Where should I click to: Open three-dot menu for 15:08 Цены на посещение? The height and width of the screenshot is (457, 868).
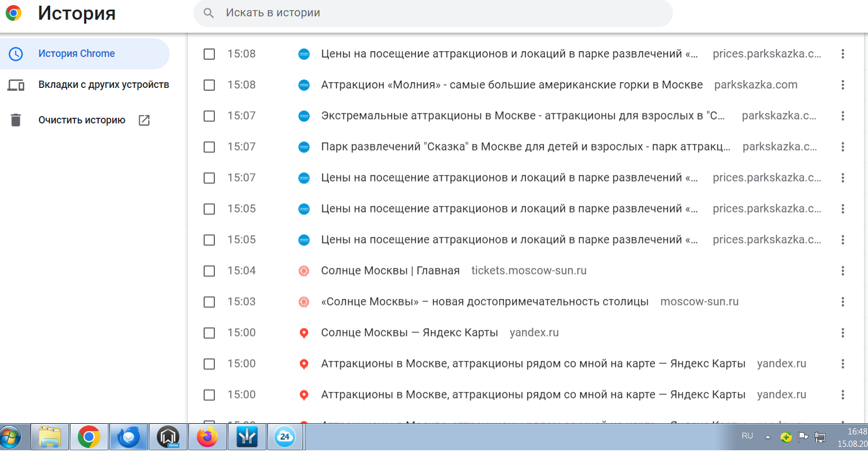(x=843, y=54)
